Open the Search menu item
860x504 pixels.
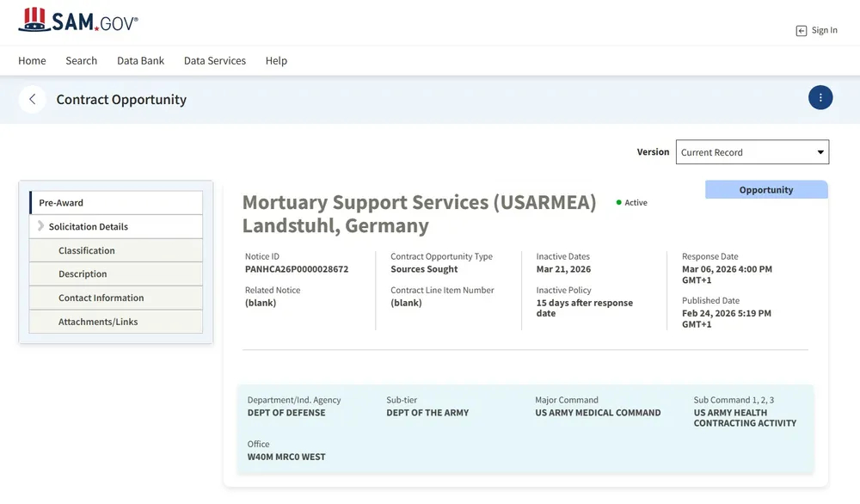click(x=81, y=61)
